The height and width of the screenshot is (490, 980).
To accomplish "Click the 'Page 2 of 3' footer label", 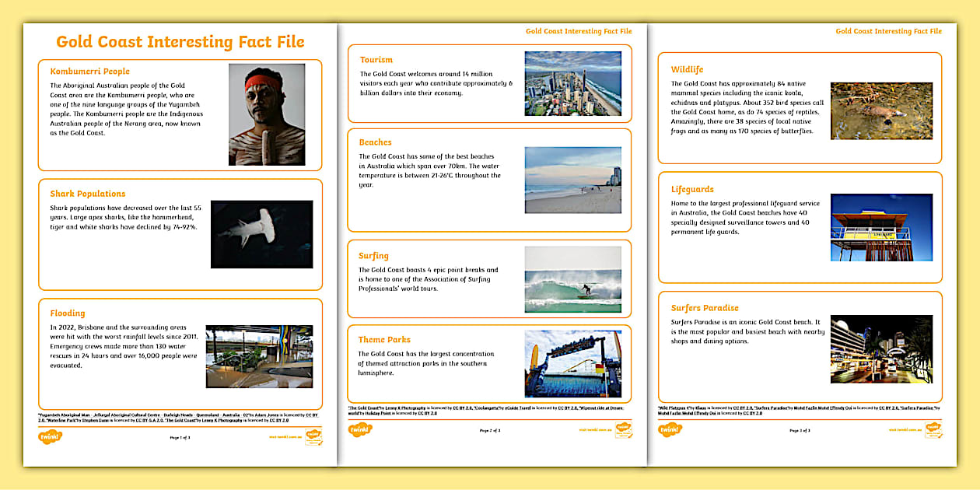I will [x=490, y=429].
